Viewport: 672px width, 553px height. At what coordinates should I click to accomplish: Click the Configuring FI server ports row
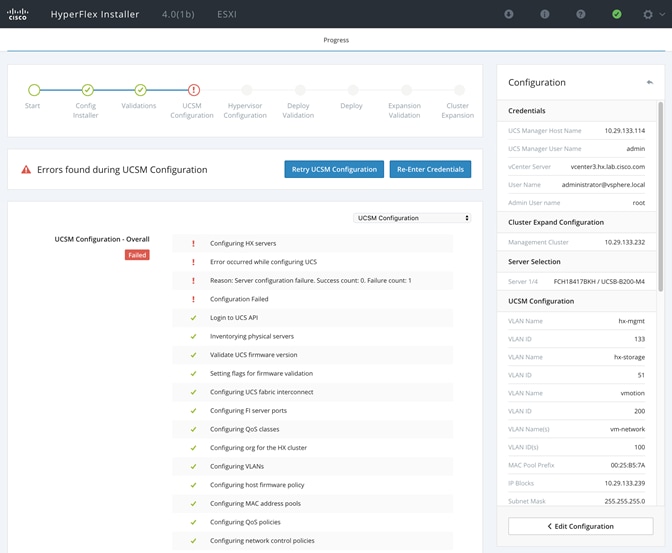(x=312, y=410)
